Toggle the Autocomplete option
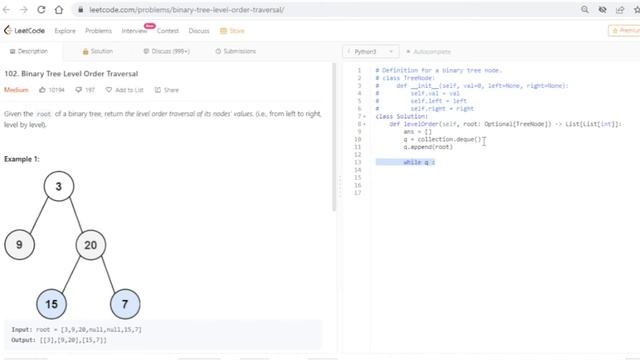640x360 pixels. (x=428, y=52)
